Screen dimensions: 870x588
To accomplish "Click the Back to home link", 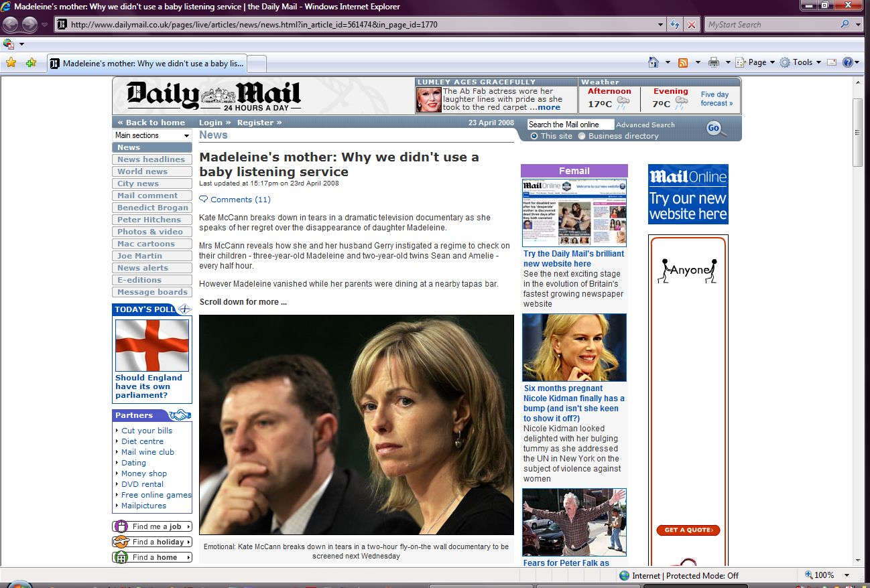I will pos(151,123).
